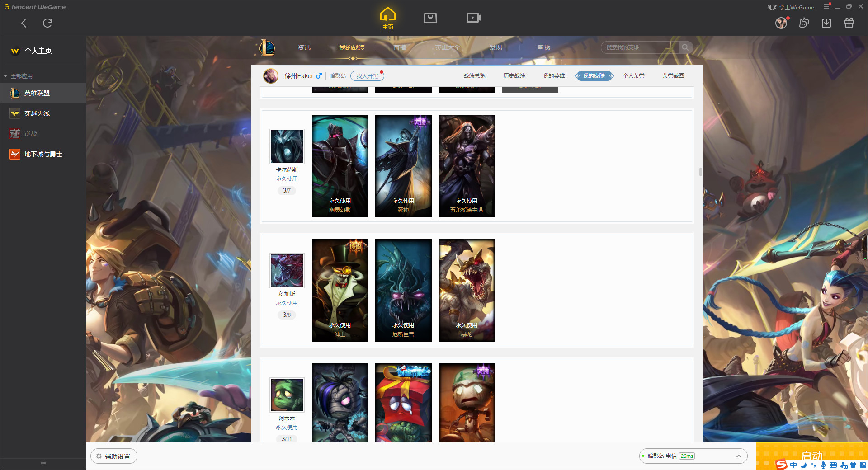Click the 暗影岛 server label beside profile
Image resolution: width=868 pixels, height=470 pixels.
(x=338, y=76)
